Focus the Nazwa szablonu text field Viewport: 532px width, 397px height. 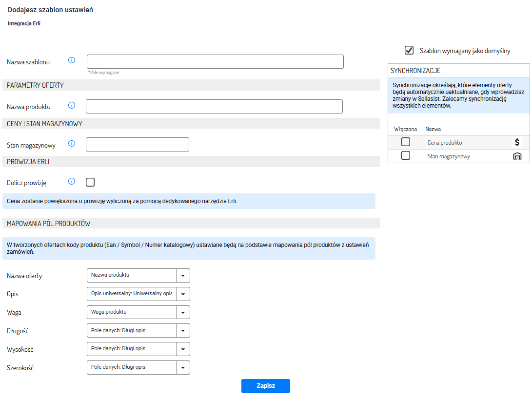click(215, 61)
